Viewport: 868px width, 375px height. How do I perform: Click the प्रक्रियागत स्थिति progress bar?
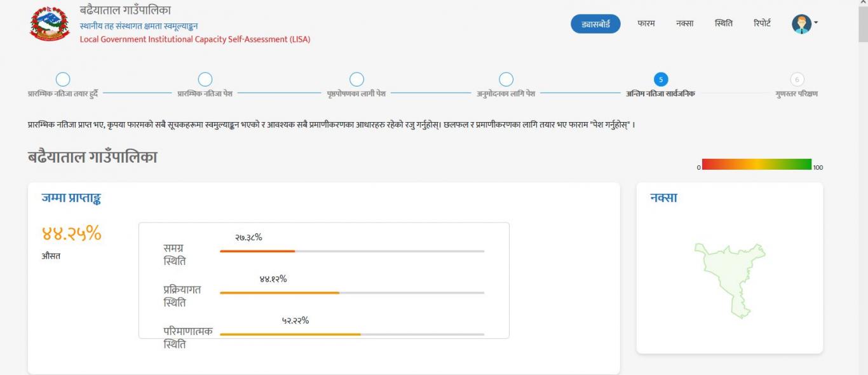point(352,293)
